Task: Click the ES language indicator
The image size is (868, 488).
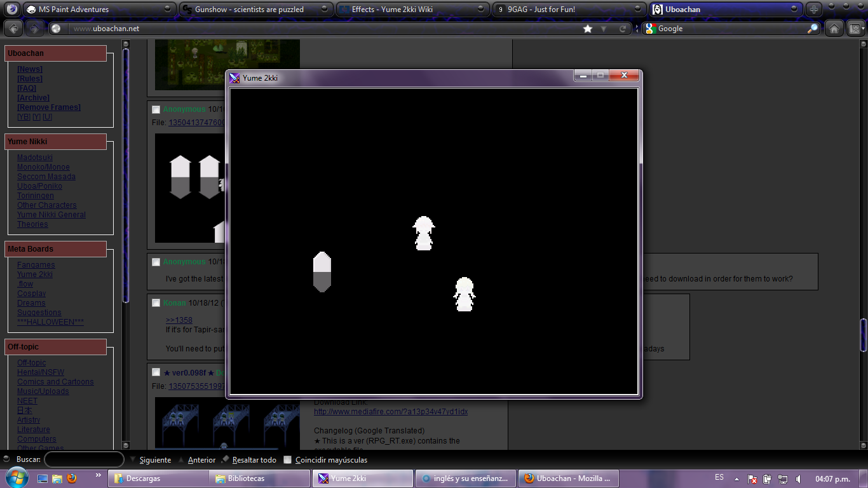Action: click(719, 477)
